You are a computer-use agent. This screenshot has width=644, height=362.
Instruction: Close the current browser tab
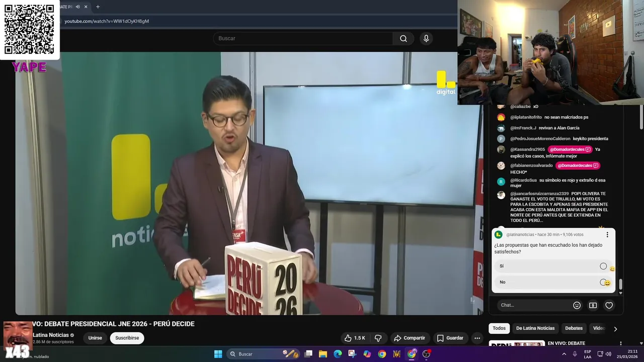[86, 7]
